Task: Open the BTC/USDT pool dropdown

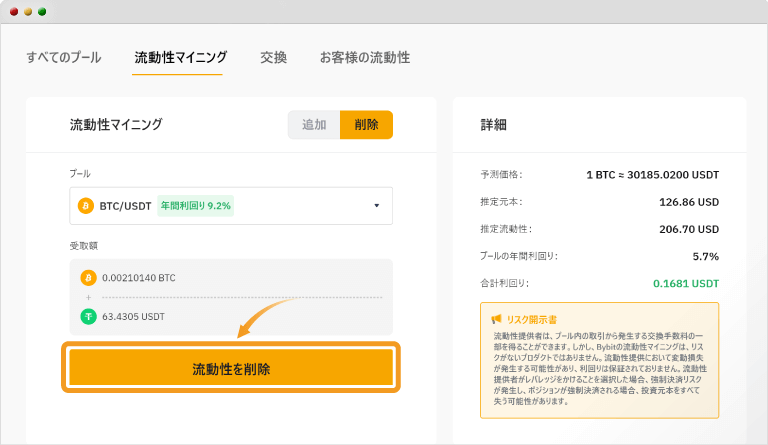Action: [x=231, y=206]
